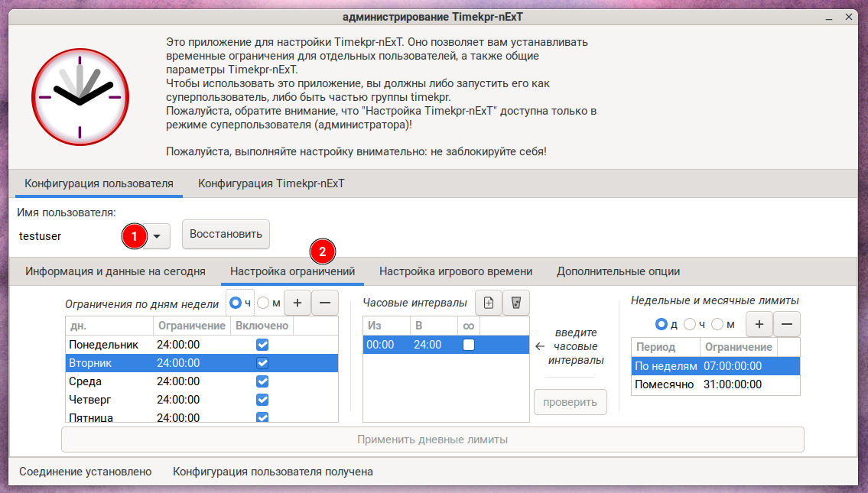
Task: Choose the hours radio for weekly limits
Action: click(689, 325)
